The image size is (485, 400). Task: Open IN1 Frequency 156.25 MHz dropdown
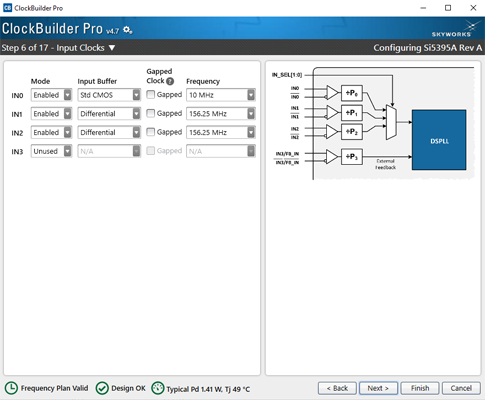pyautogui.click(x=221, y=114)
